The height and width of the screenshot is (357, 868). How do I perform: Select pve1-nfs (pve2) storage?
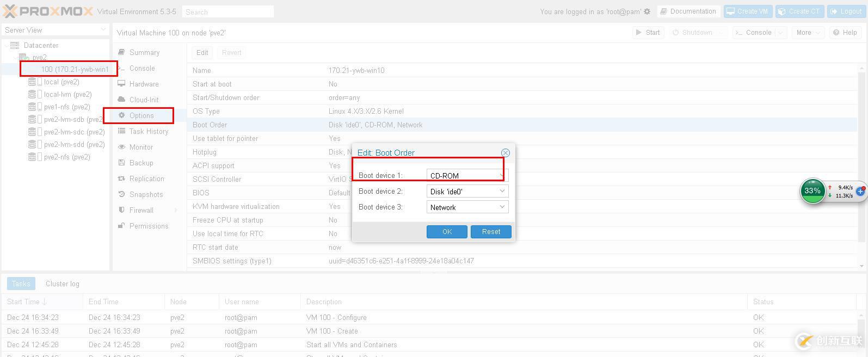[67, 107]
